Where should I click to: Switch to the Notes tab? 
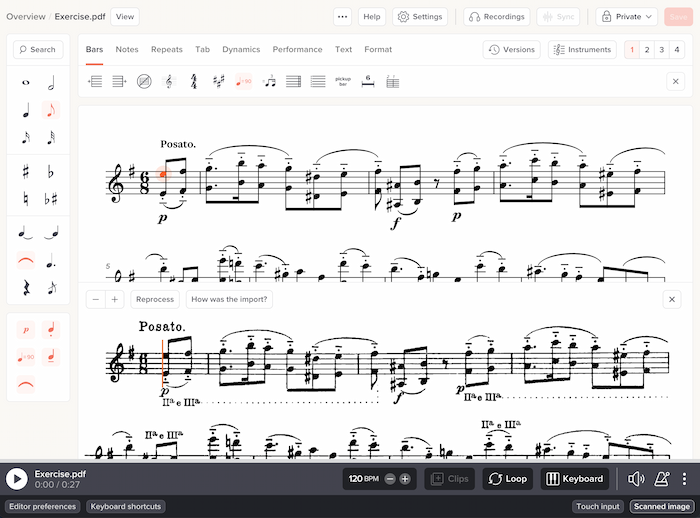127,50
